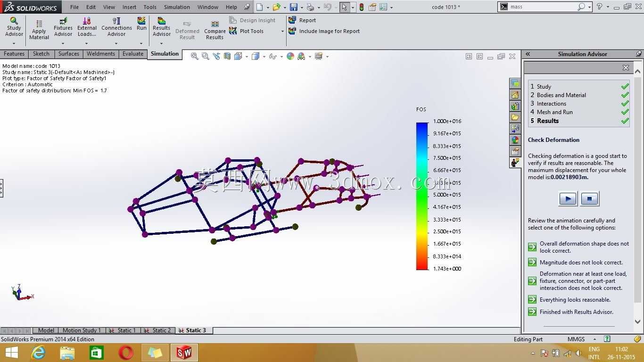The width and height of the screenshot is (644, 362).
Task: Open the Simulation menu
Action: point(177,7)
